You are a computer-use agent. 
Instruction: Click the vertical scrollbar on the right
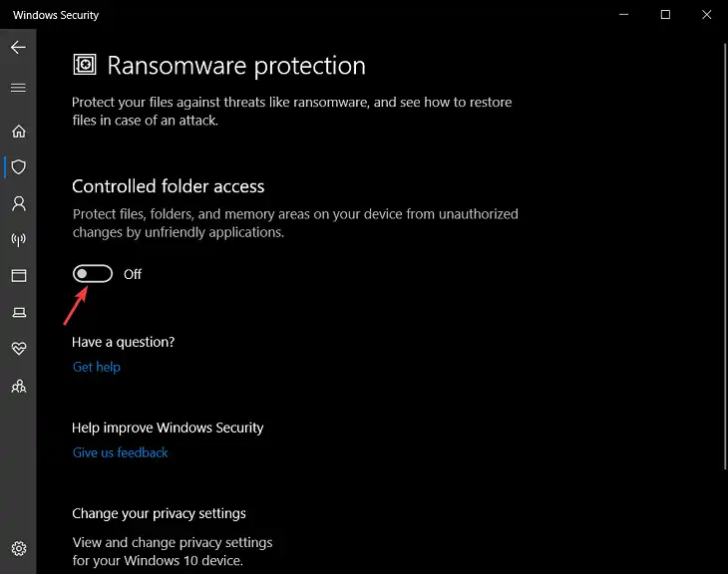tap(725, 257)
